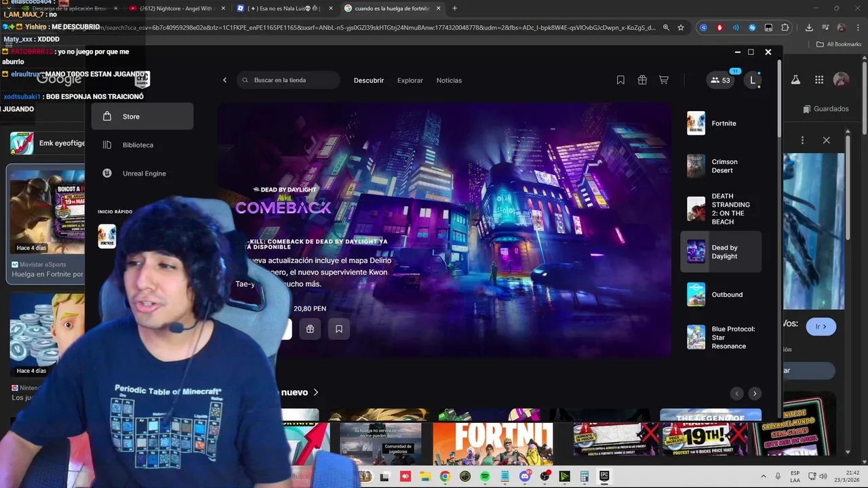Image resolution: width=868 pixels, height=488 pixels.
Task: Select Outbound in the featured list
Action: coord(721,294)
